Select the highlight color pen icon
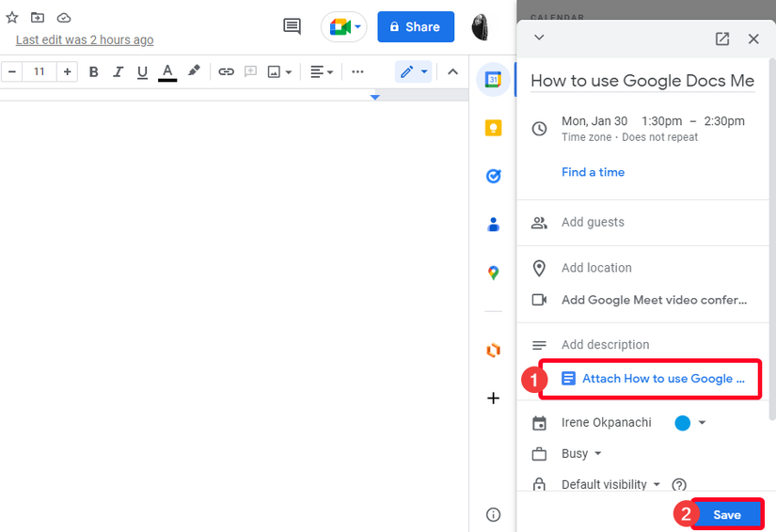Image resolution: width=776 pixels, height=532 pixels. pos(194,71)
